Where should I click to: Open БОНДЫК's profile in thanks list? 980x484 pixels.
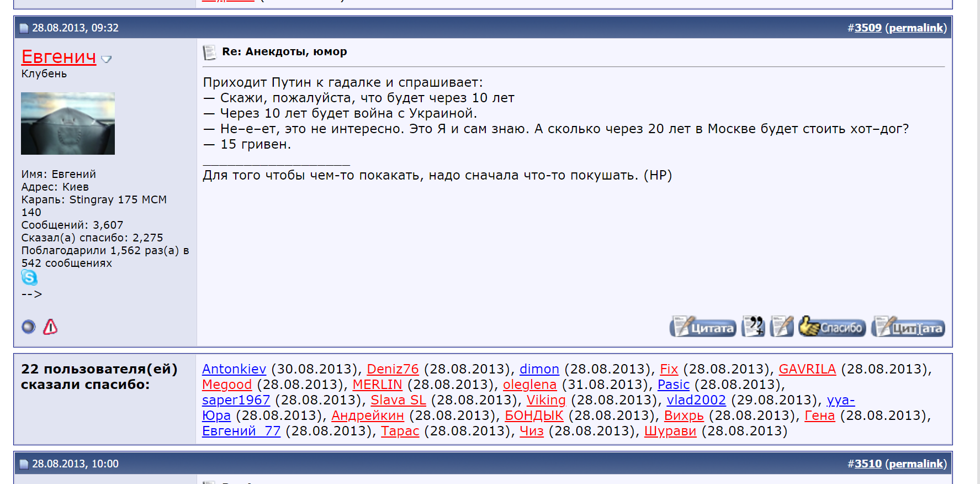point(533,415)
